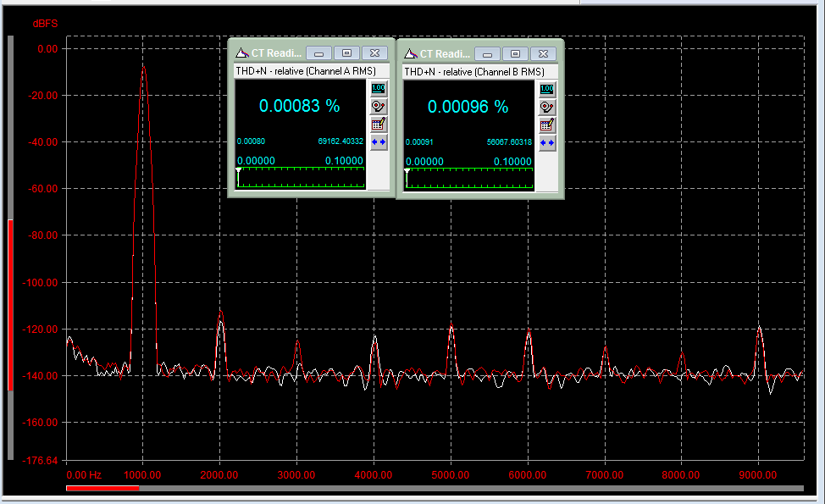Click the 0.00000 scale minimum in Channel A

click(x=257, y=160)
